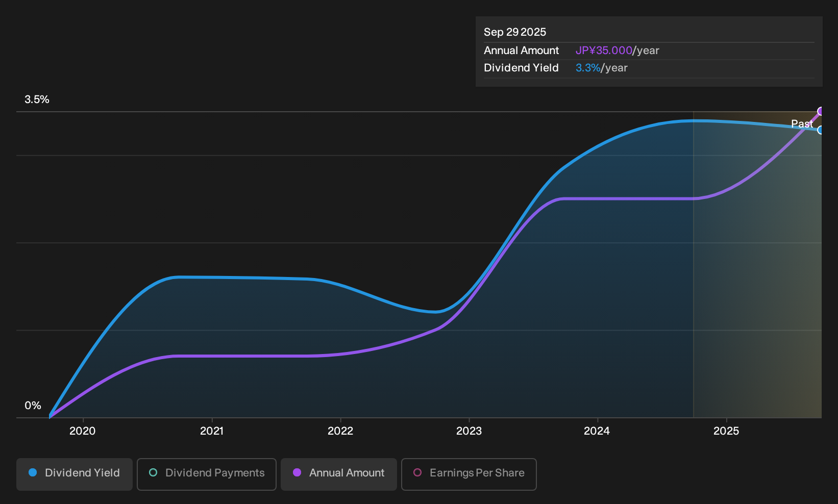The image size is (838, 504).
Task: Enable the Earnings Per Share series
Action: (x=469, y=474)
